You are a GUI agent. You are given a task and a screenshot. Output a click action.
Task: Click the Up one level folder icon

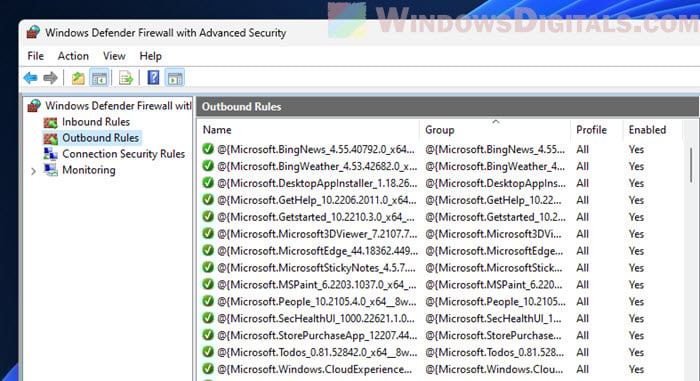pos(78,78)
